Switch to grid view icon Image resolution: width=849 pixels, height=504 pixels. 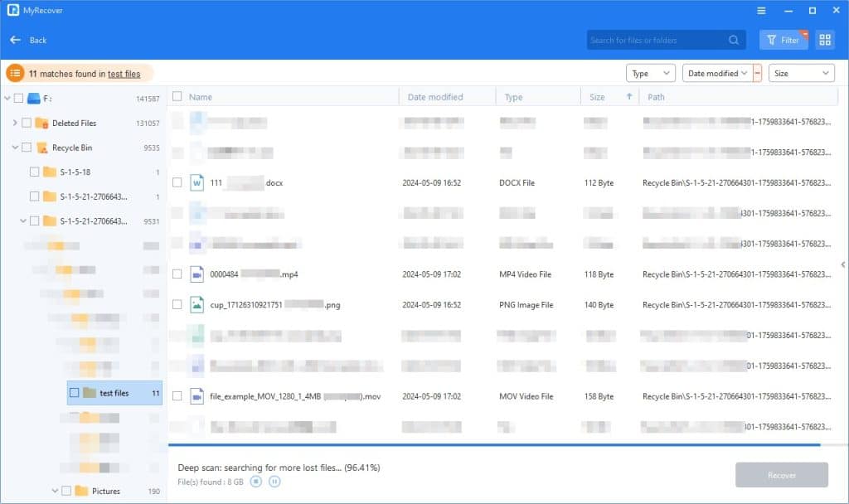(x=825, y=40)
